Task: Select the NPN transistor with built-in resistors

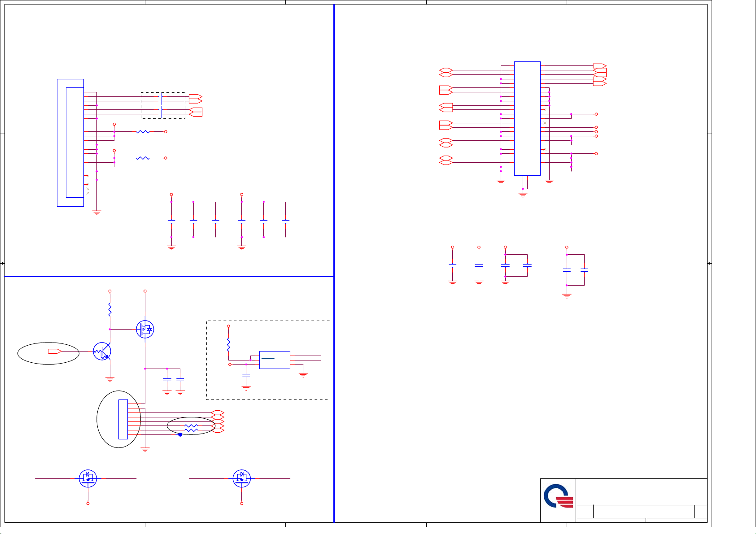Action: click(102, 351)
